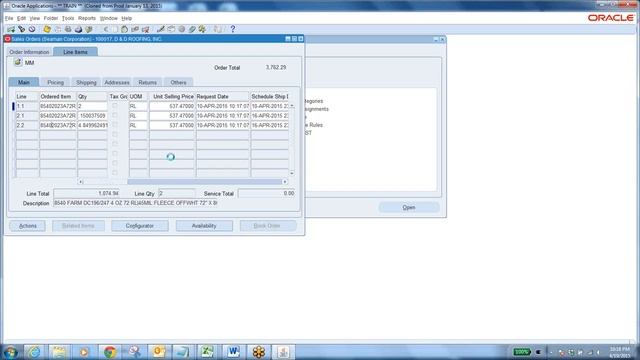This screenshot has height=360, width=640.
Task: Click the lines table's scroll-down arrow
Action: 292,173
